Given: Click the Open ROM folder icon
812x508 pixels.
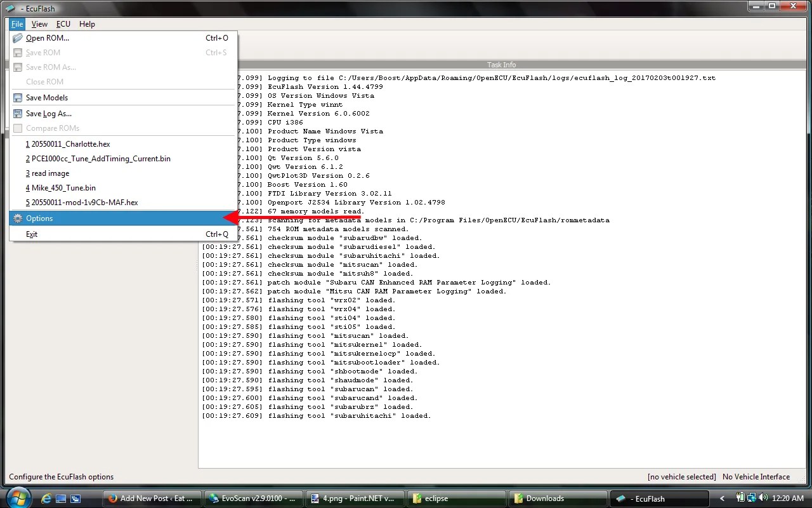Looking at the screenshot, I should (x=18, y=38).
